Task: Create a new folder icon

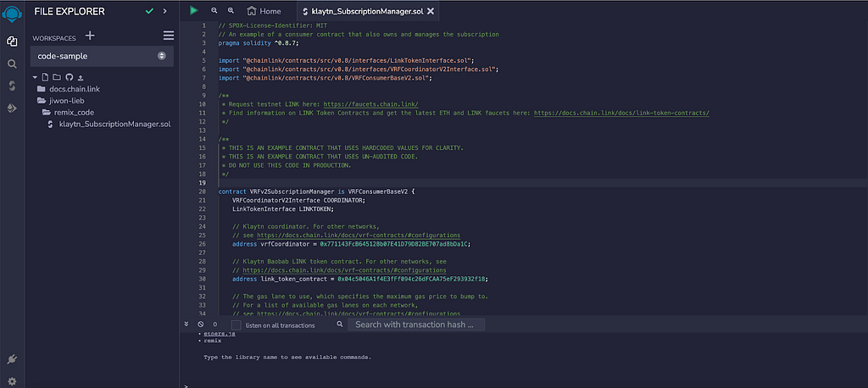Action: 57,77
